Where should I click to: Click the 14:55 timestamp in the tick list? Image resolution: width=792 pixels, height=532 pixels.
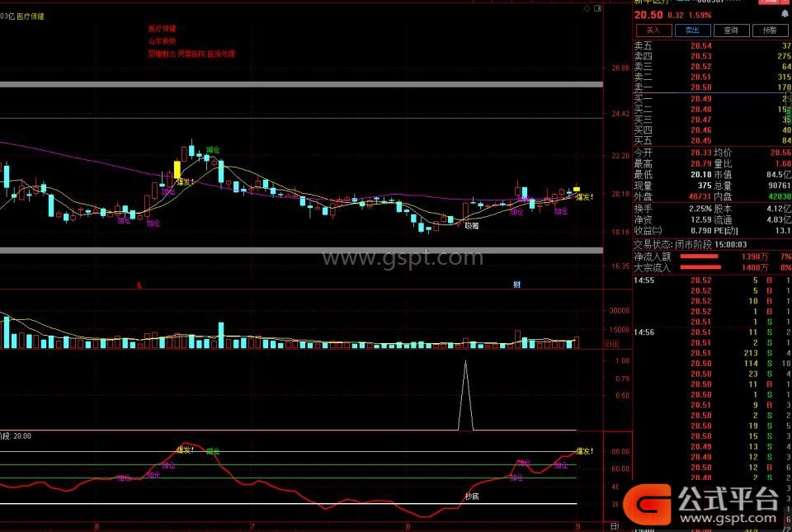point(644,280)
